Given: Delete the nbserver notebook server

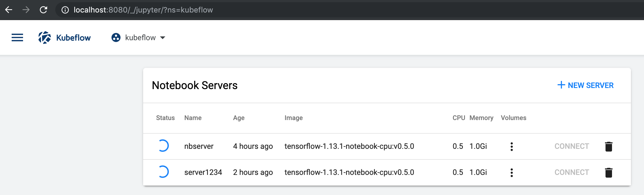Looking at the screenshot, I should point(609,146).
